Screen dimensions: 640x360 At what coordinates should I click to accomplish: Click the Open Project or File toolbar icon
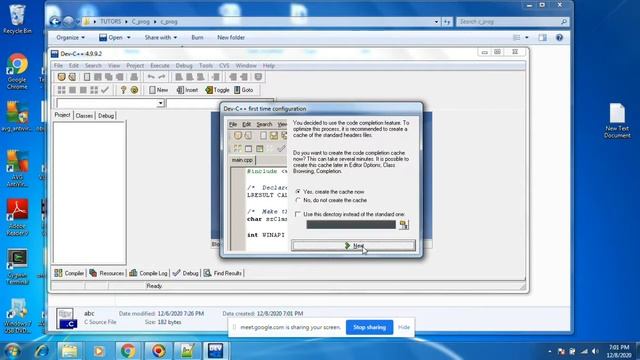[72, 77]
